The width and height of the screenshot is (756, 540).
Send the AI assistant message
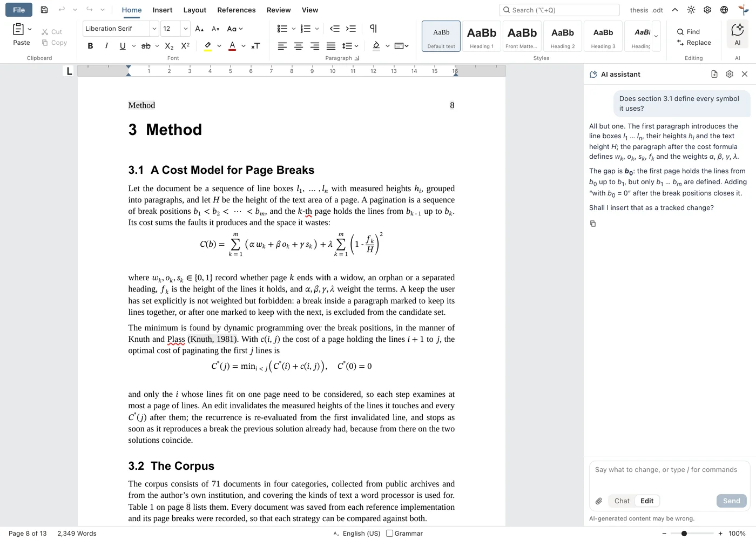click(732, 501)
